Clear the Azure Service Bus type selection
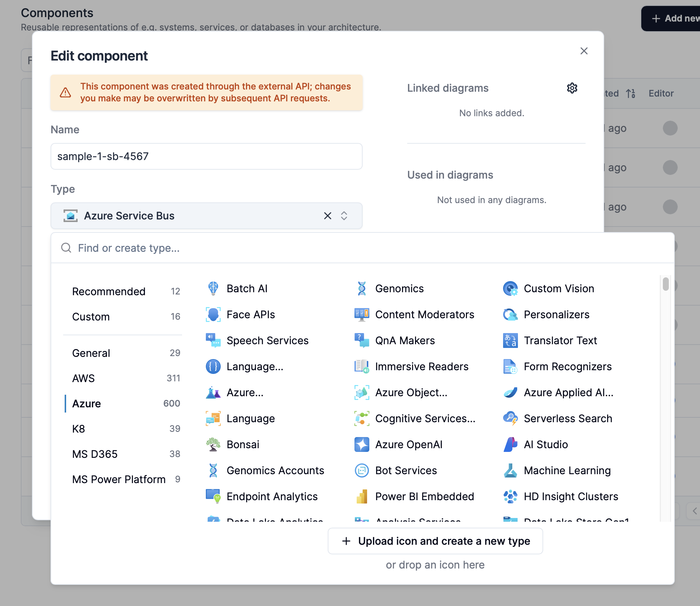The image size is (700, 606). coord(328,216)
